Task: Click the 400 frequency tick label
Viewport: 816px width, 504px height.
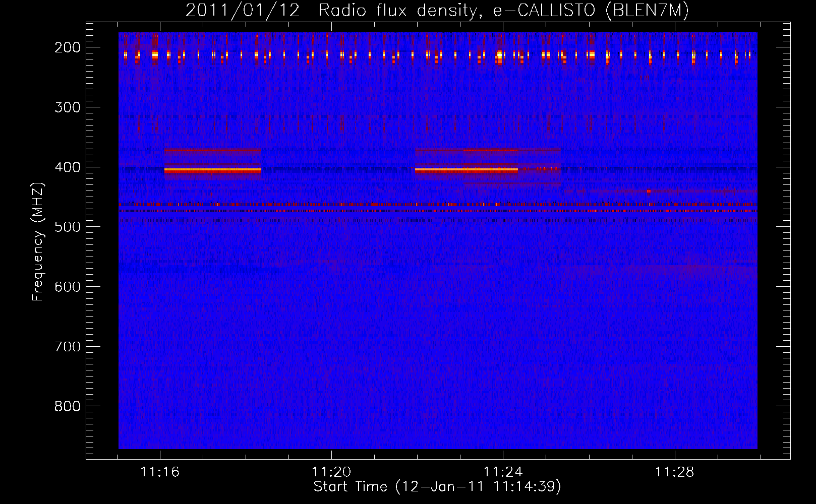Action: 68,167
